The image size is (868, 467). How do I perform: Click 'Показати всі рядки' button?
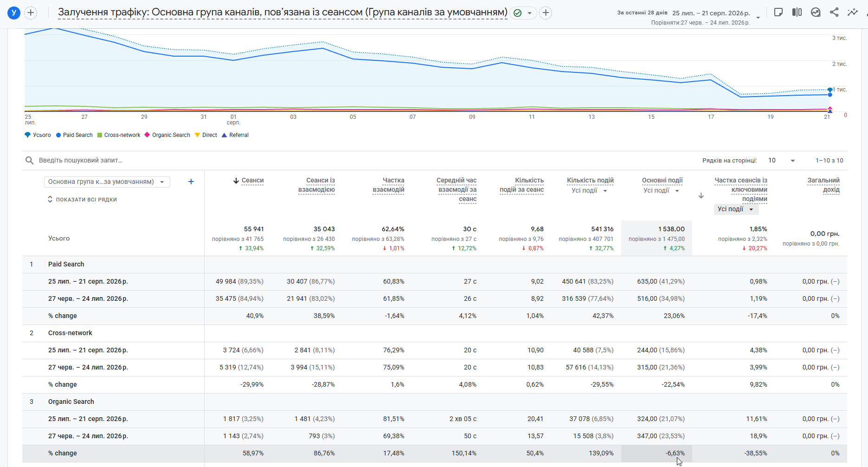click(82, 199)
